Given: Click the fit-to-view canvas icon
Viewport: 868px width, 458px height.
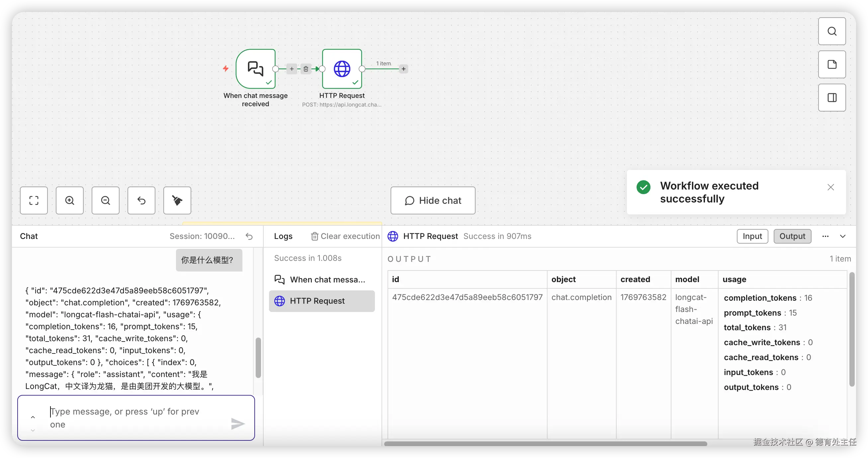Looking at the screenshot, I should pos(34,200).
